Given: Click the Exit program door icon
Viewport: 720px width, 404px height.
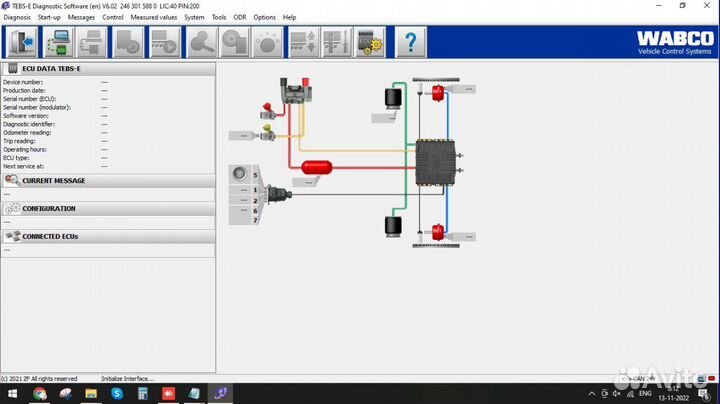Looking at the screenshot, I should [22, 42].
